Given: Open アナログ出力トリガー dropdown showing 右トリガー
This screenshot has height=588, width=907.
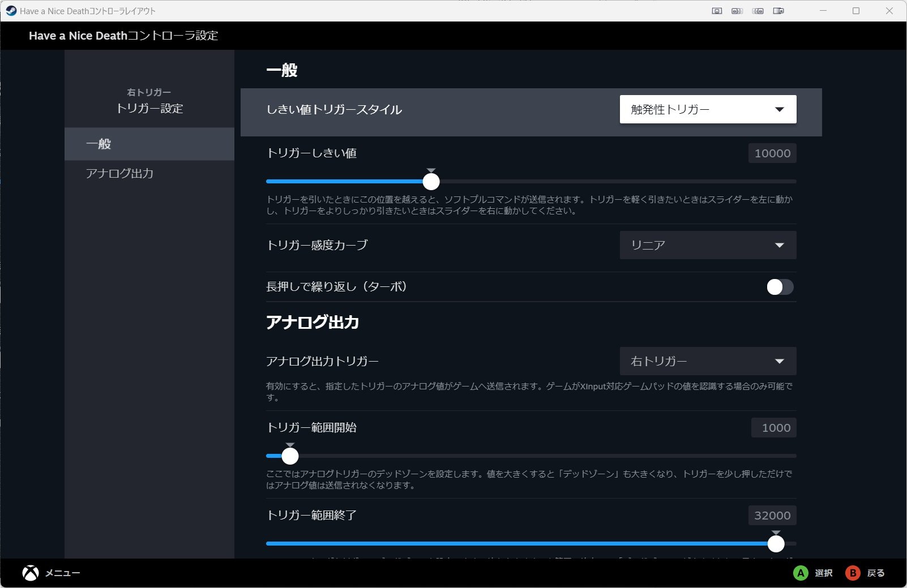Looking at the screenshot, I should pyautogui.click(x=708, y=361).
